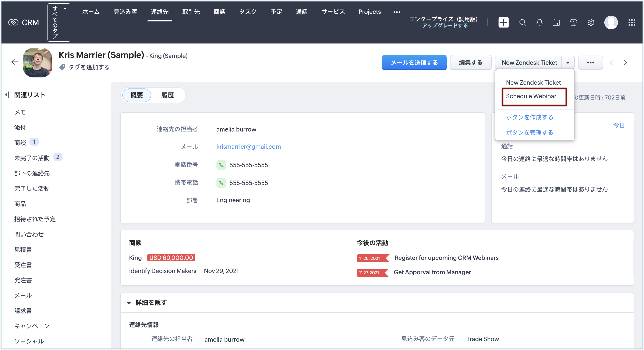Select Schedule Webinar from the menu
This screenshot has width=644, height=350.
[531, 96]
